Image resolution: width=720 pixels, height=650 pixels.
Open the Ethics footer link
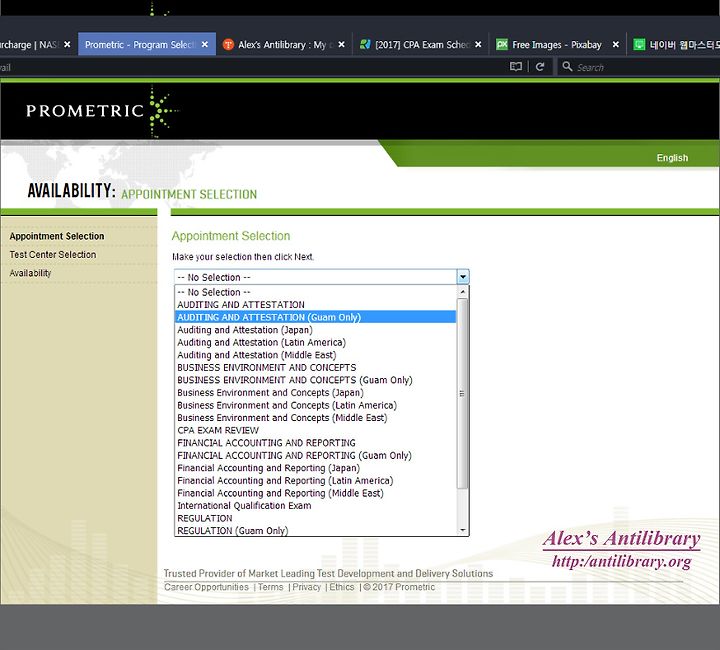tap(342, 587)
